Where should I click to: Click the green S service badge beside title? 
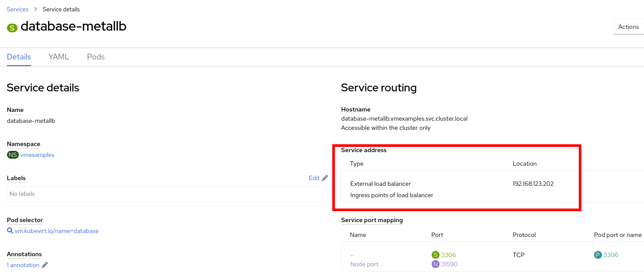[x=12, y=27]
